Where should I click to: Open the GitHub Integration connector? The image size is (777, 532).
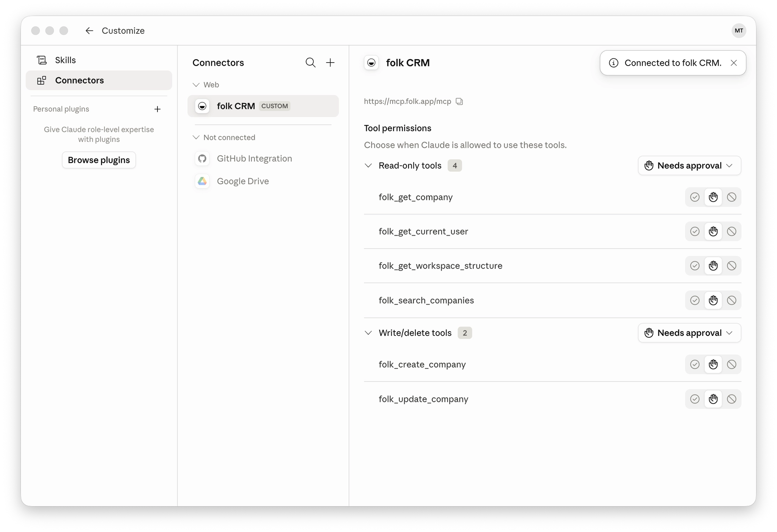pyautogui.click(x=263, y=159)
